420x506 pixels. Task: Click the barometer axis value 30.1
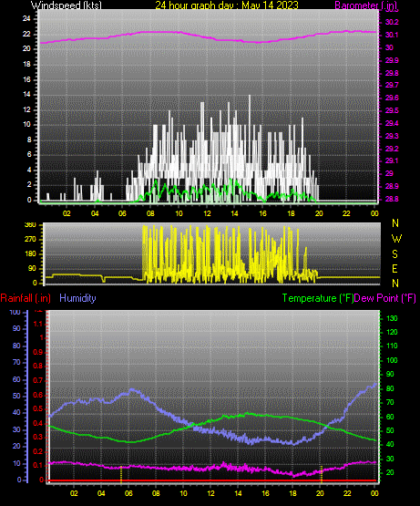click(392, 35)
